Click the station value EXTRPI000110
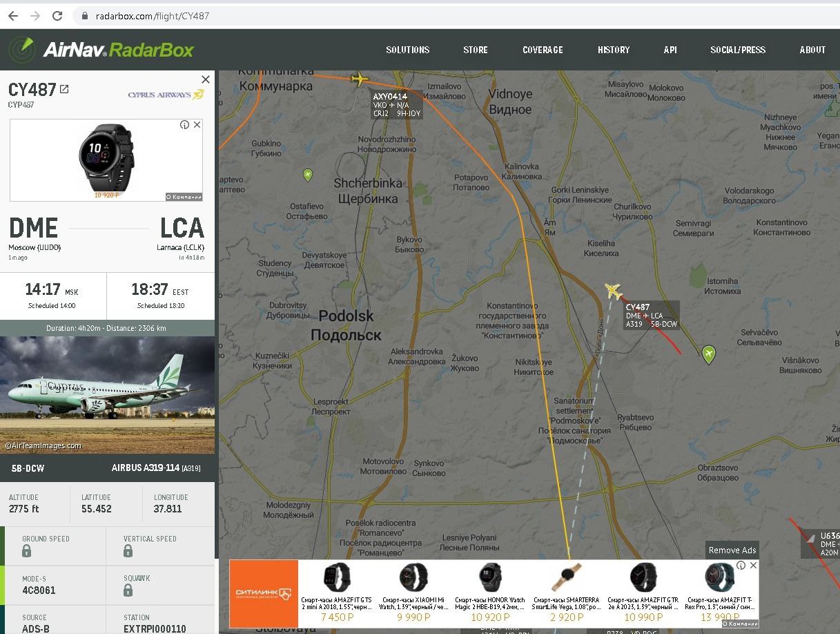Screen dimensions: 840x634 tap(155, 629)
